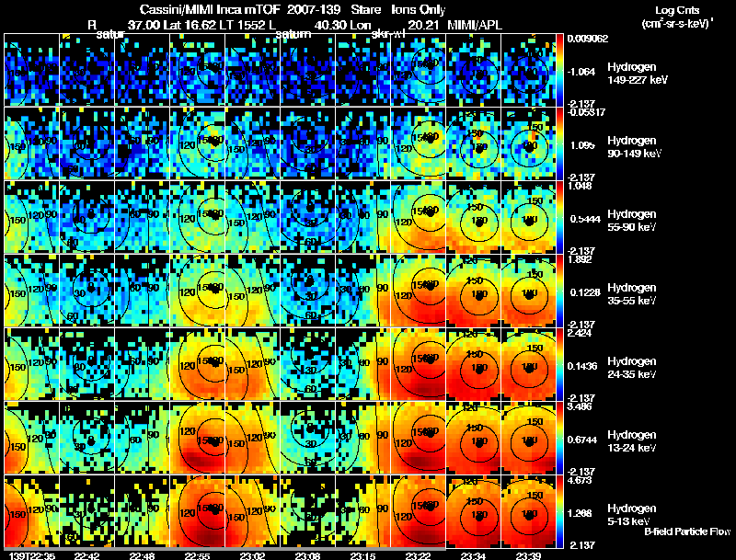This screenshot has width=736, height=560.
Task: Click the color bar beside Hydrogen 24-35 keV
Action: (559, 364)
